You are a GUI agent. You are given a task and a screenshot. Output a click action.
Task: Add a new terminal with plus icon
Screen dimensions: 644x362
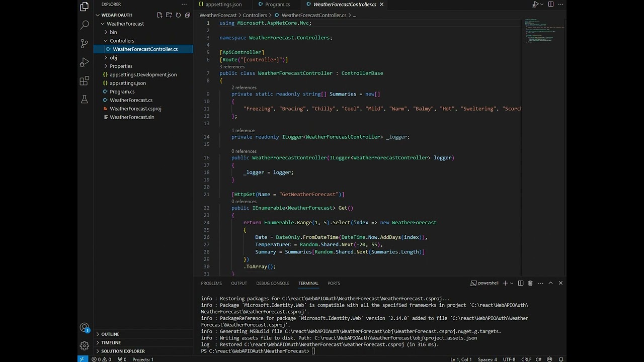coord(505,283)
